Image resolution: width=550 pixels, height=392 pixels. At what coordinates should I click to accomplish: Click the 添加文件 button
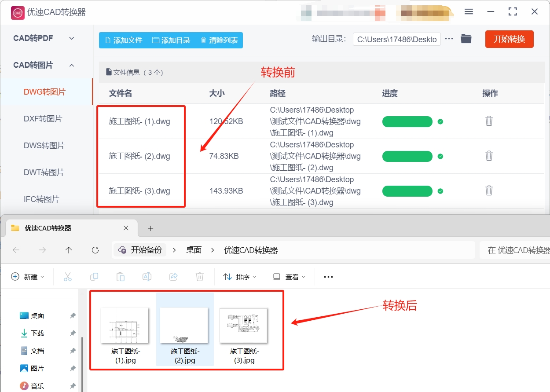coord(123,40)
